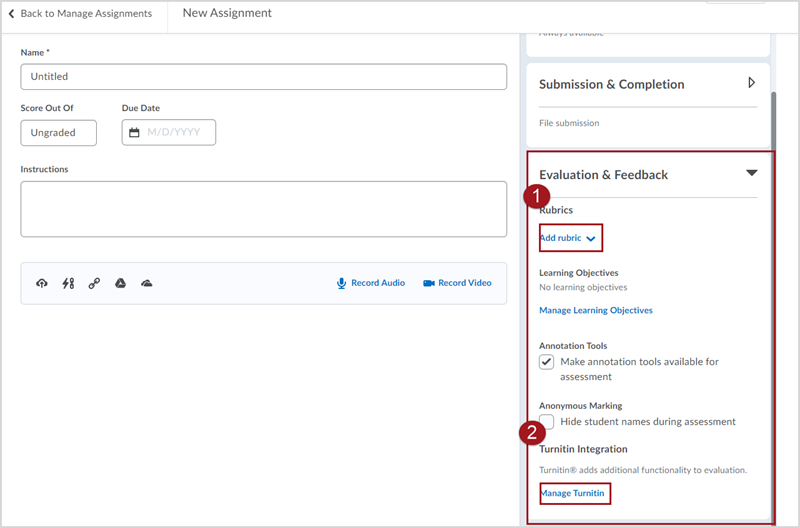Open Manage Learning Objectives link

[595, 310]
